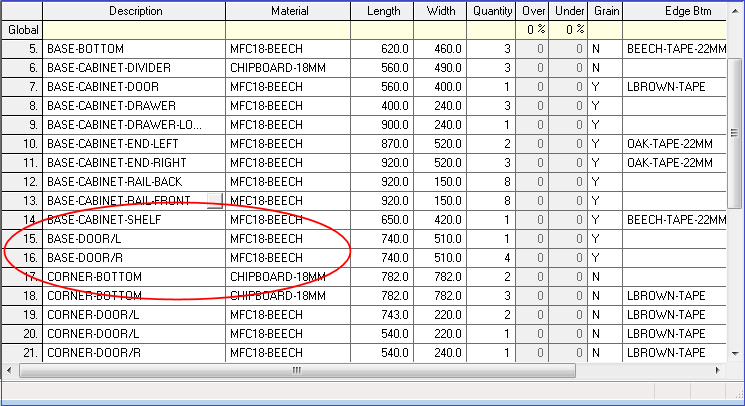This screenshot has height=406, width=745.
Task: Click the Under column header
Action: pyautogui.click(x=568, y=11)
